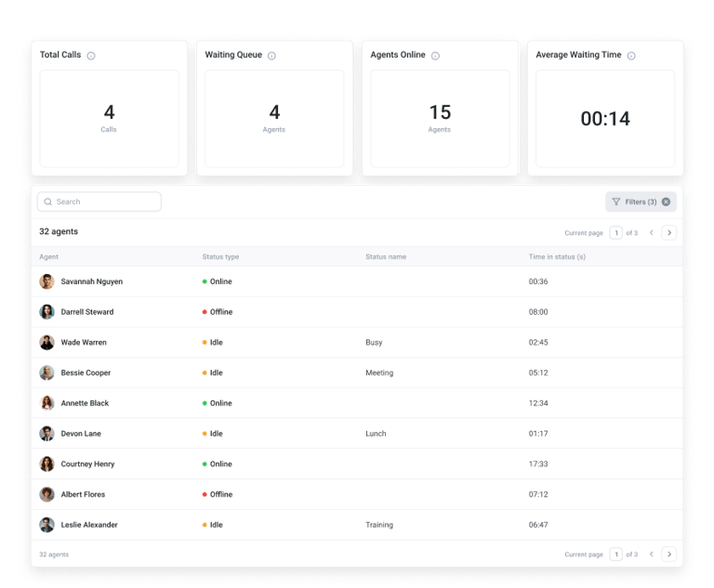Click the Lunch status name

coord(376,433)
